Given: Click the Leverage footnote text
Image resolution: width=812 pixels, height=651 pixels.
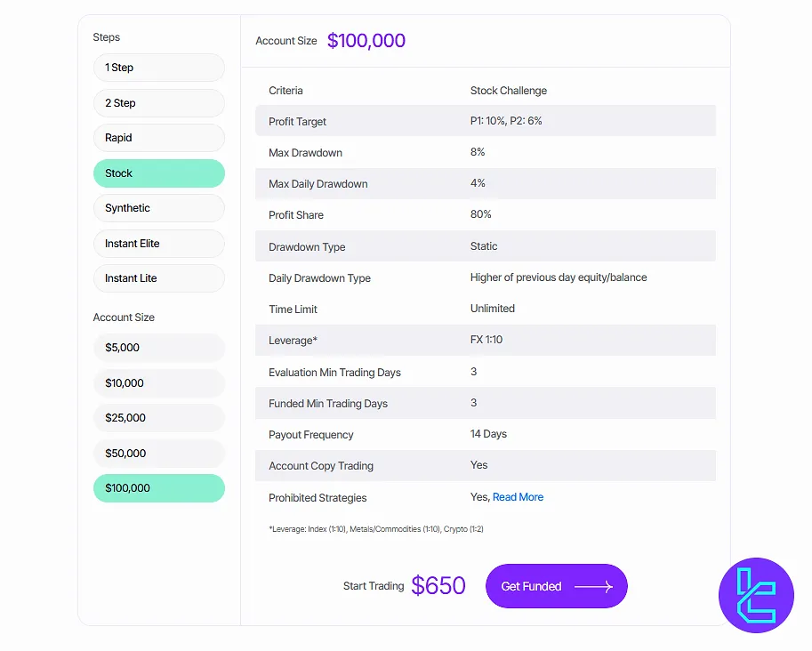Looking at the screenshot, I should click(x=375, y=529).
